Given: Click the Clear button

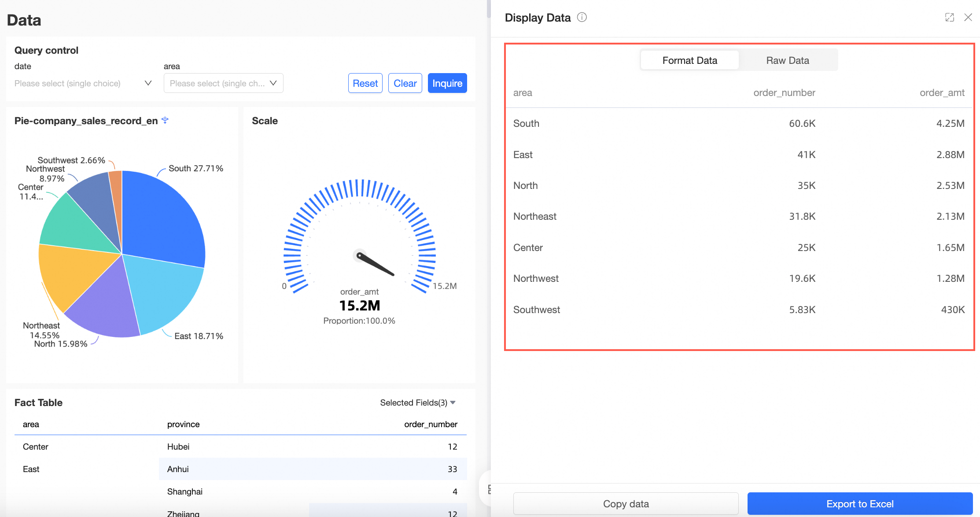Looking at the screenshot, I should click(x=405, y=83).
